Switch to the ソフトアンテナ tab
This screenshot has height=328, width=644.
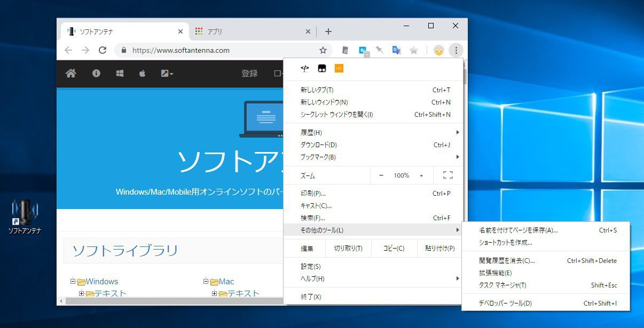click(124, 31)
